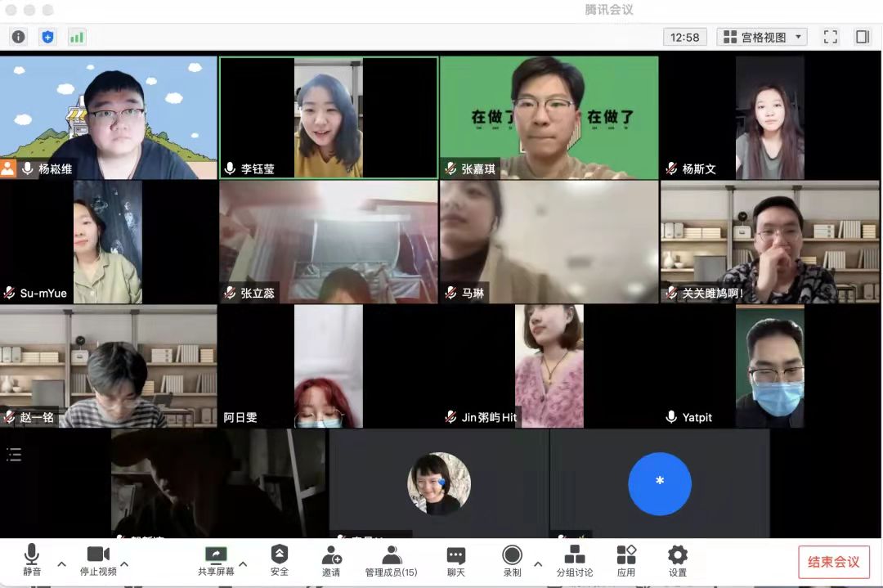The height and width of the screenshot is (588, 883).
Task: Expand options arrow beside 共享屏幕
Action: 243,563
